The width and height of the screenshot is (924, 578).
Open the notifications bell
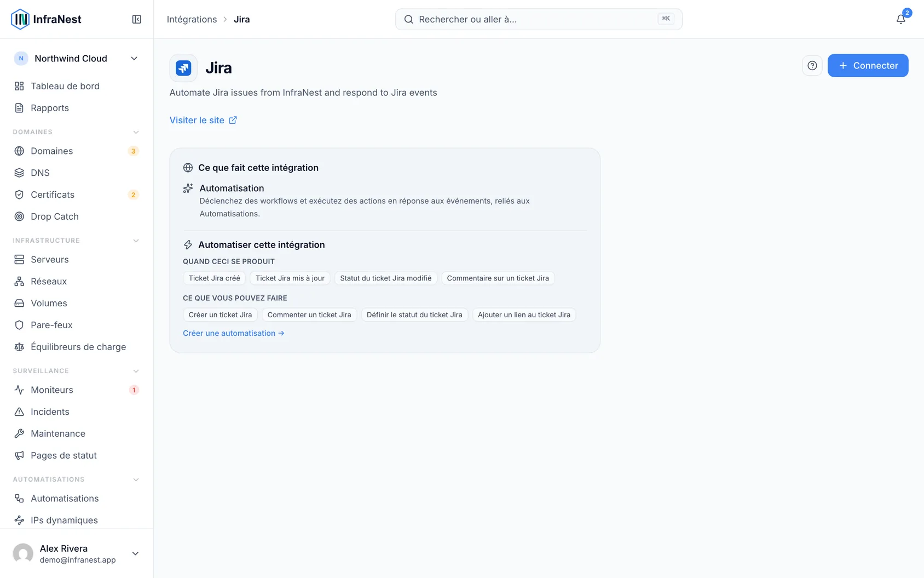point(900,19)
